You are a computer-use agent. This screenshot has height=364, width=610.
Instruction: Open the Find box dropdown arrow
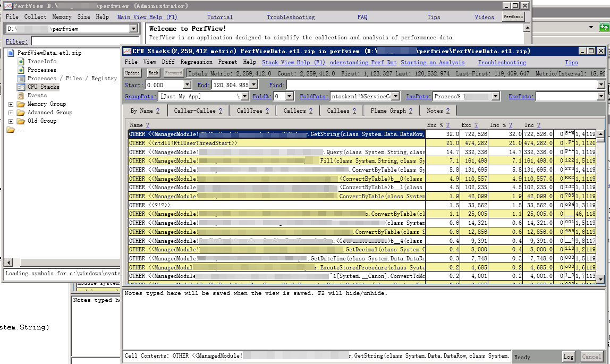601,85
